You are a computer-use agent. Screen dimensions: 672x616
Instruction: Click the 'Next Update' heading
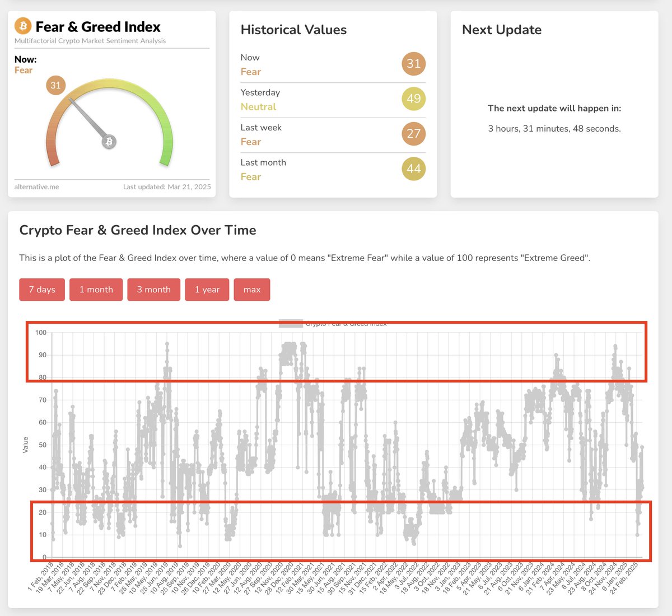(502, 30)
